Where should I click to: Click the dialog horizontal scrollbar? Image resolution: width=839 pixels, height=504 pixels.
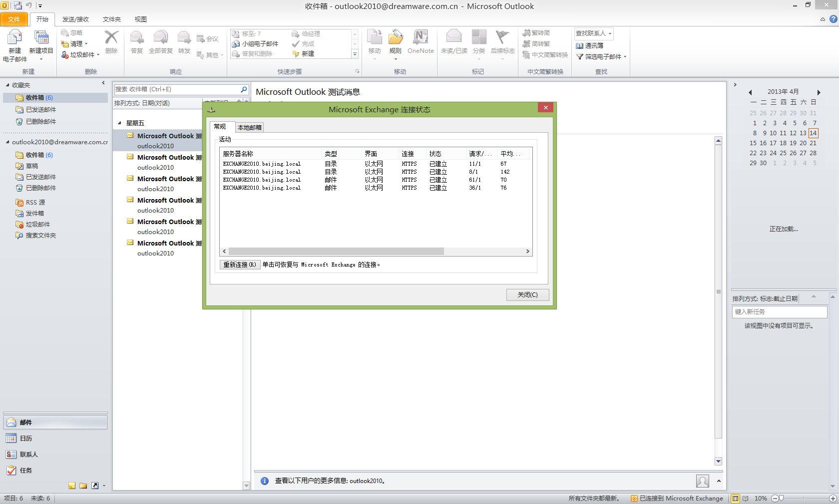tap(337, 252)
